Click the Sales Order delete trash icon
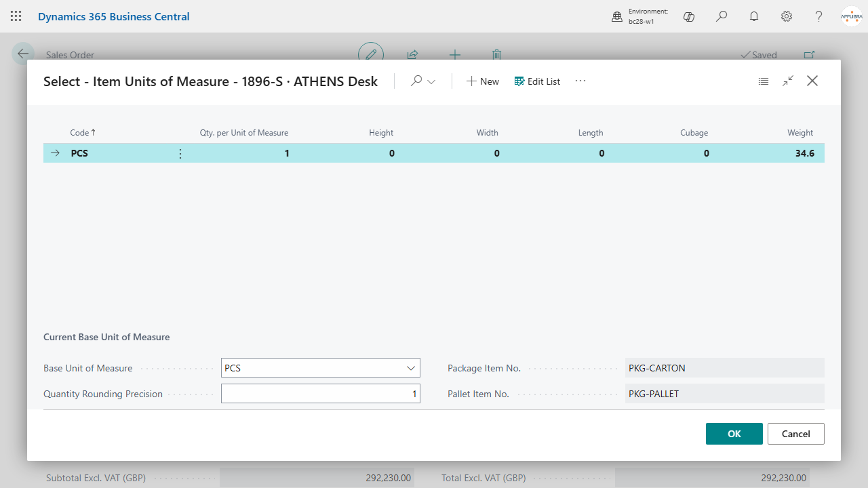This screenshot has width=868, height=488. (496, 55)
